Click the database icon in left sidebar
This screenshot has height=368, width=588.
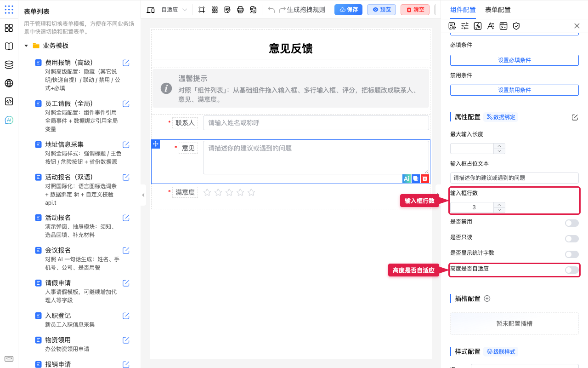click(x=9, y=65)
